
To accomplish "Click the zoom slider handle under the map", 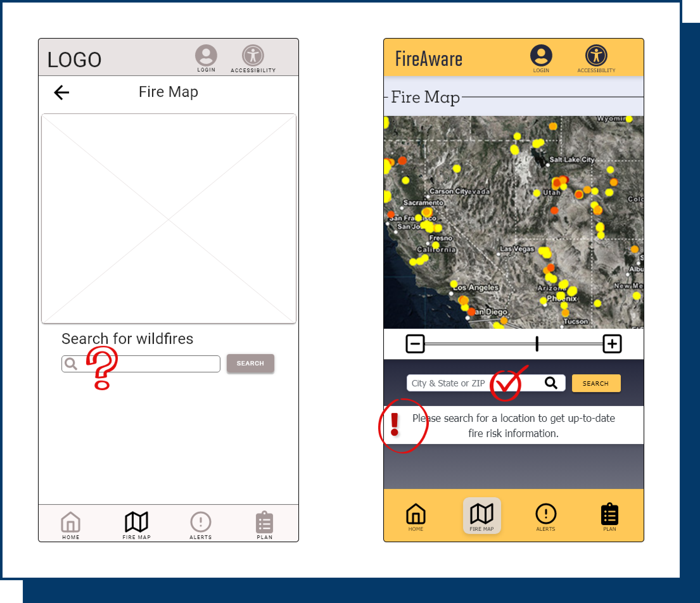I will click(x=537, y=344).
